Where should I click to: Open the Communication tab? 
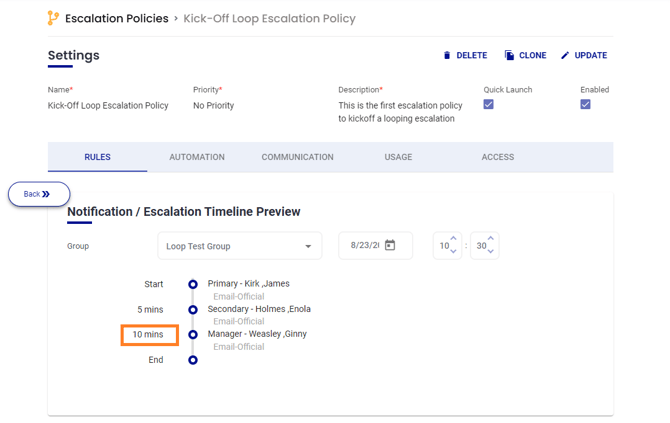pyautogui.click(x=297, y=157)
